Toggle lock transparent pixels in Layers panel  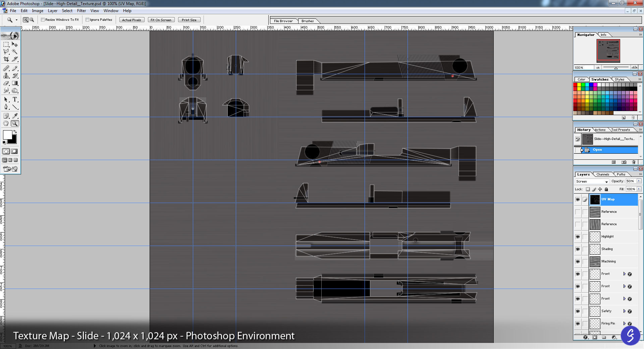click(588, 189)
